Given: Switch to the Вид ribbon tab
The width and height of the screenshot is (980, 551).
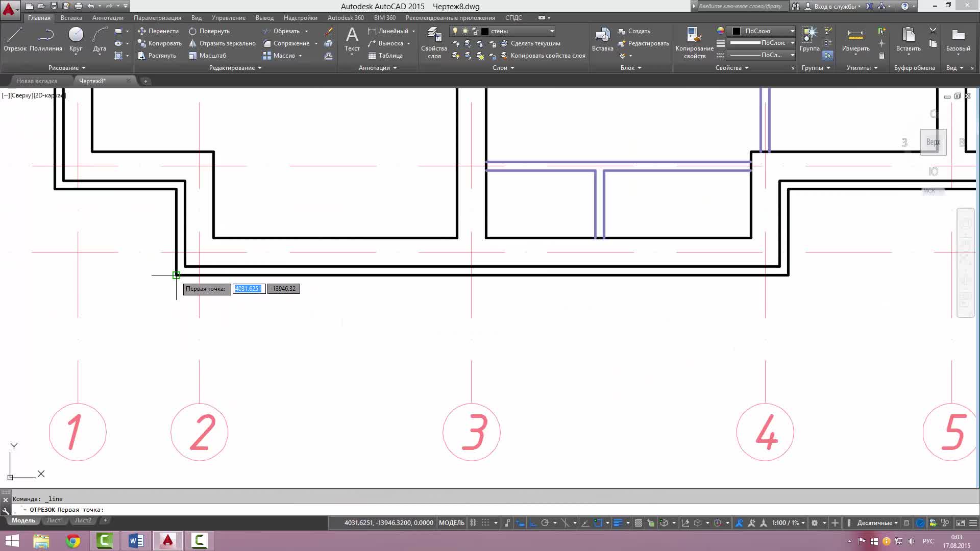Looking at the screenshot, I should [x=197, y=18].
